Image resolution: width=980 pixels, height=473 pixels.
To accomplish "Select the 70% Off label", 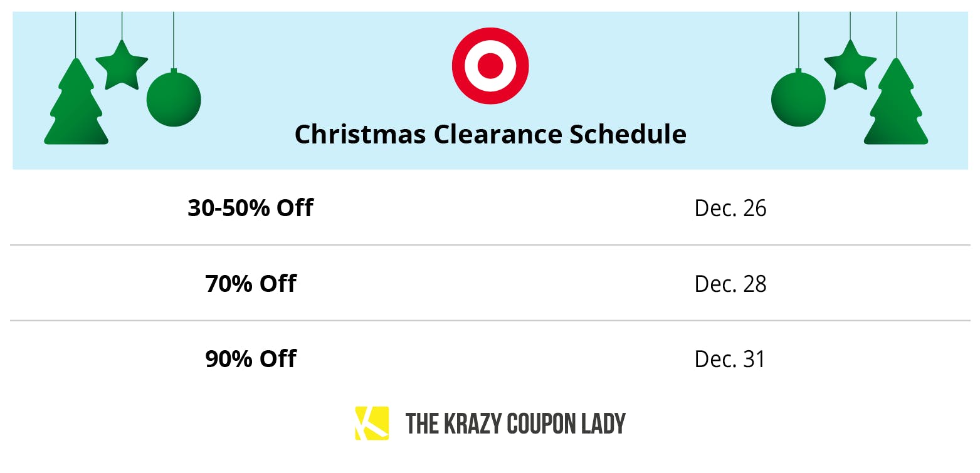I will (250, 284).
